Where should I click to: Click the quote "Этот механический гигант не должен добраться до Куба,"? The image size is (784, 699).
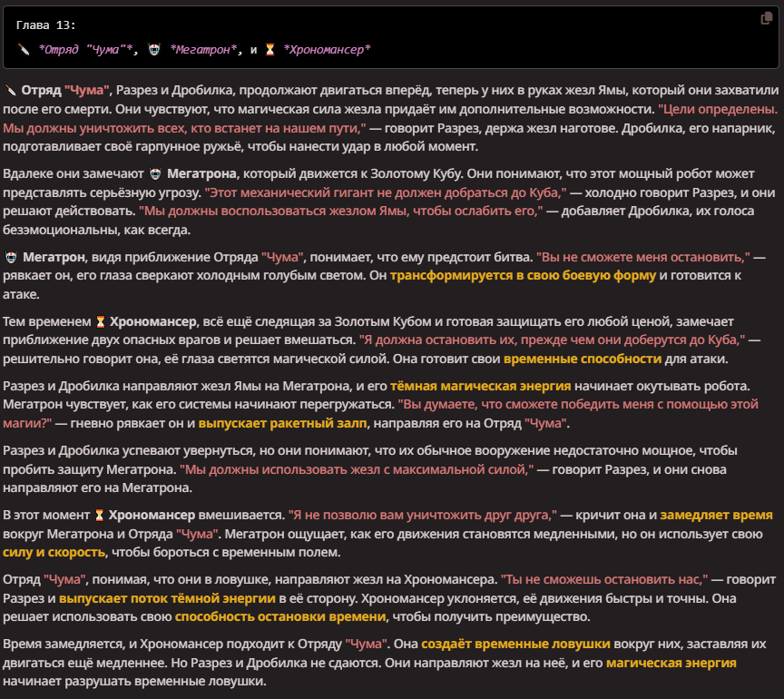(x=386, y=192)
